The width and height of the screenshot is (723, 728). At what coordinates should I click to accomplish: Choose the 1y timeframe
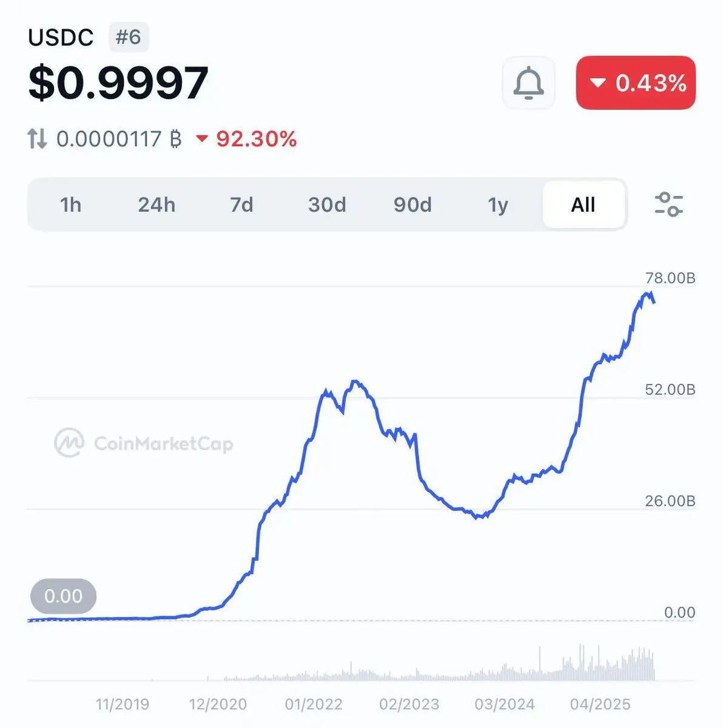click(x=498, y=204)
